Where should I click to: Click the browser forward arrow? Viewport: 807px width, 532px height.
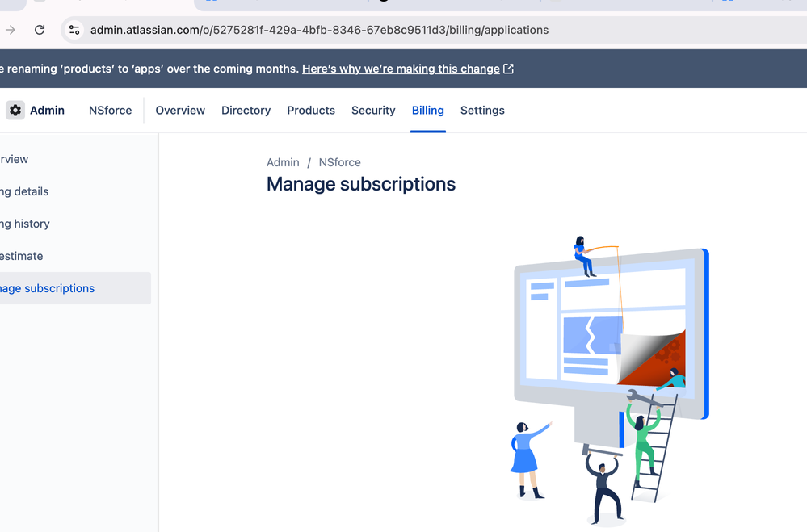coord(10,30)
